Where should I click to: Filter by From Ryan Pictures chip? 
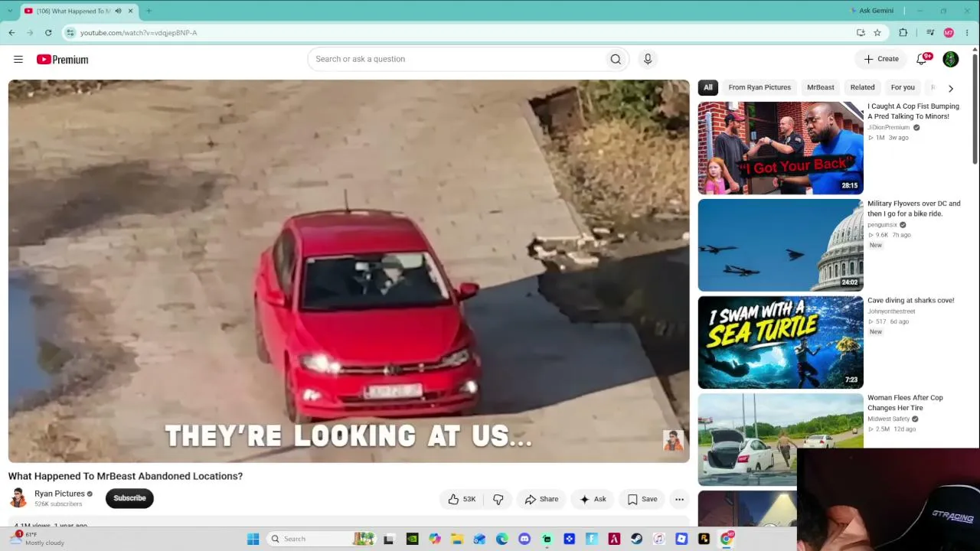click(759, 87)
